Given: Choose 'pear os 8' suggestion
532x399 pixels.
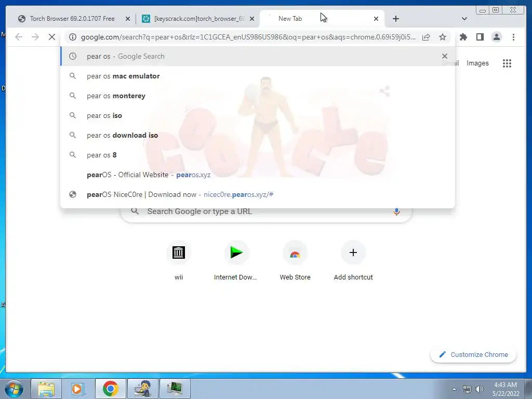Looking at the screenshot, I should pos(258,155).
